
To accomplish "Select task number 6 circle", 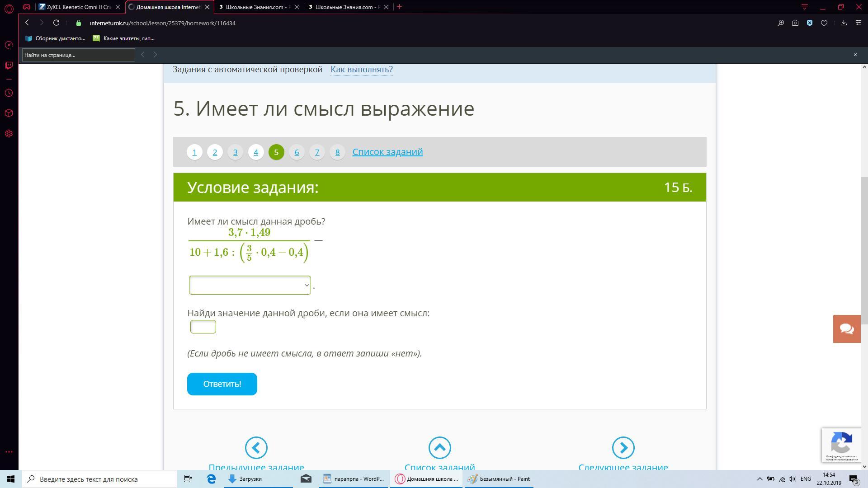I will click(297, 152).
